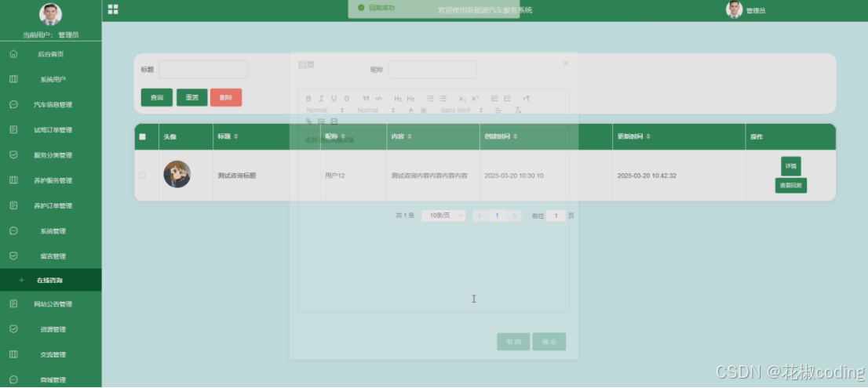Image resolution: width=868 pixels, height=388 pixels.
Task: Click the user avatar thumbnail in table row
Action: click(x=177, y=174)
